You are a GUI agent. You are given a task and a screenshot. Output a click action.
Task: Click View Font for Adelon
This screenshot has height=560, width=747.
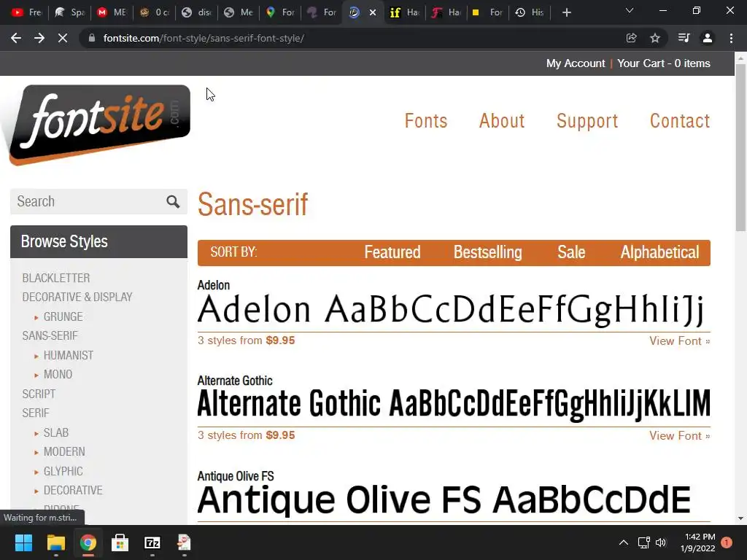click(679, 341)
